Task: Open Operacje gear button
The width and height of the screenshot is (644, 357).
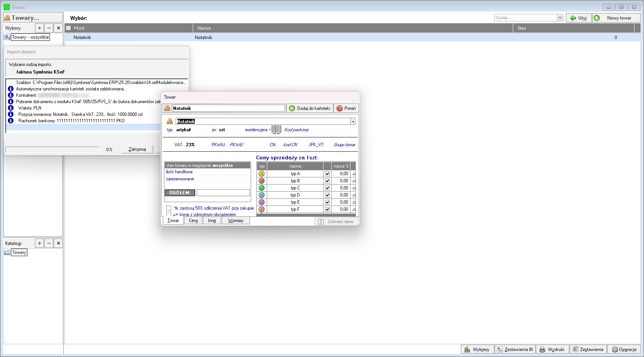Action: [624, 349]
